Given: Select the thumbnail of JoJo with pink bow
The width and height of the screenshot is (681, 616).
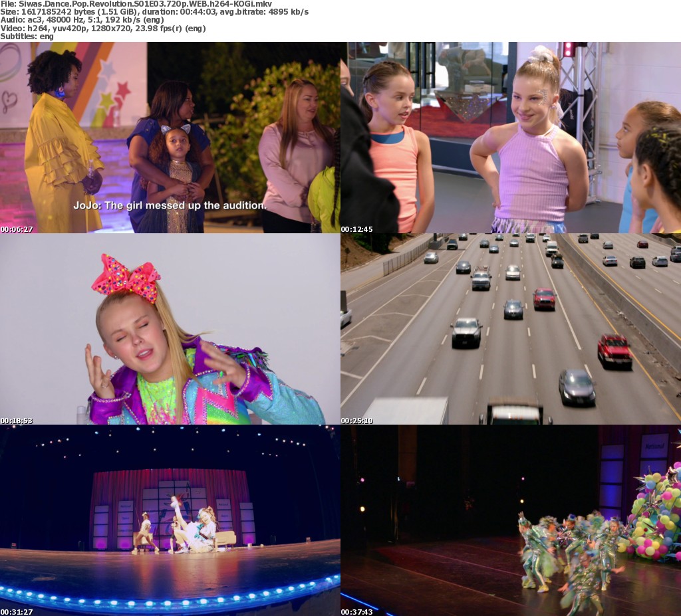Looking at the screenshot, I should (x=170, y=329).
